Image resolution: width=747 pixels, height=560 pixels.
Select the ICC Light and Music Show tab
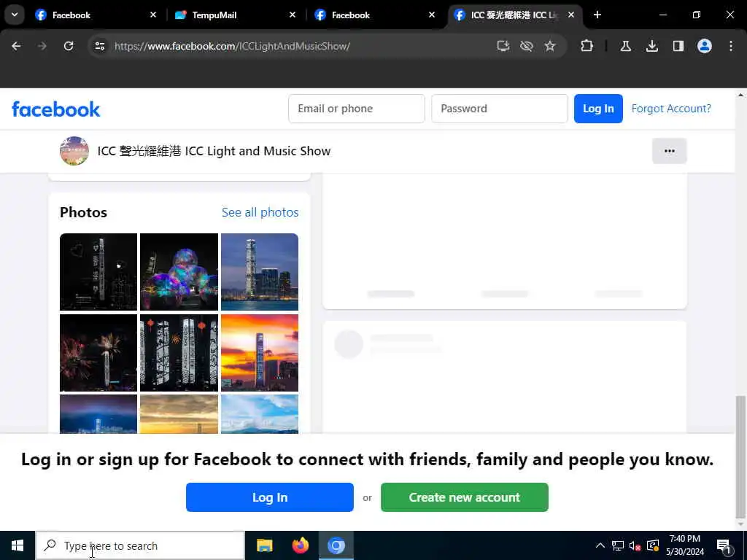tap(514, 15)
